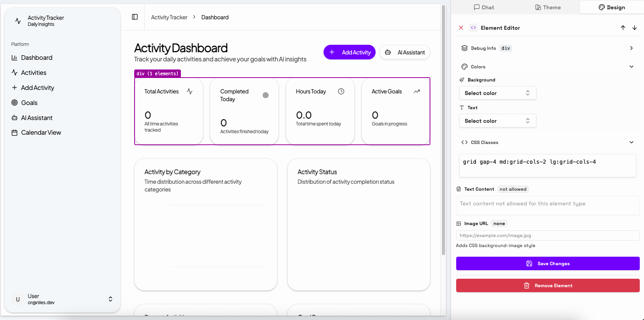Click 'Goals in progress' caption
644x320 pixels.
coord(389,124)
